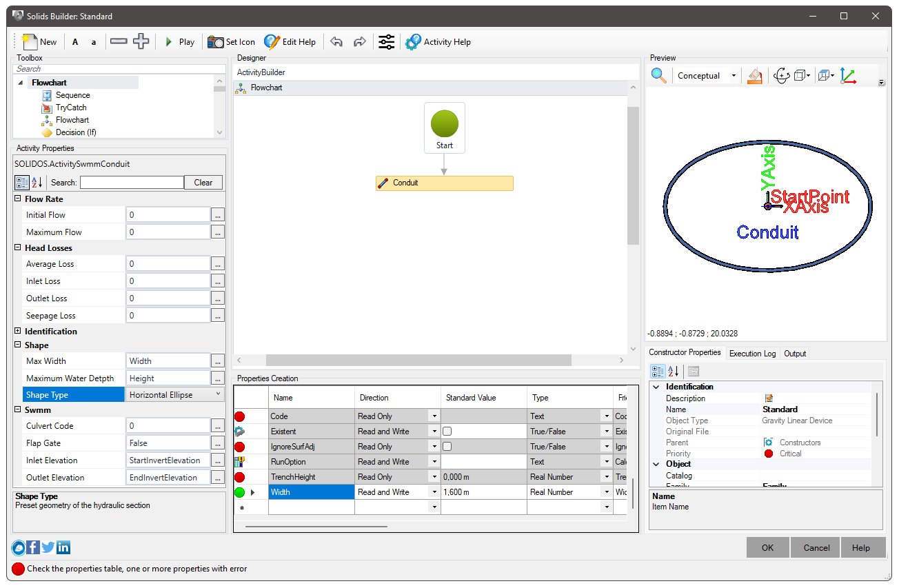This screenshot has height=588, width=899.
Task: Click the Preview axes UCS icon
Action: click(x=848, y=75)
